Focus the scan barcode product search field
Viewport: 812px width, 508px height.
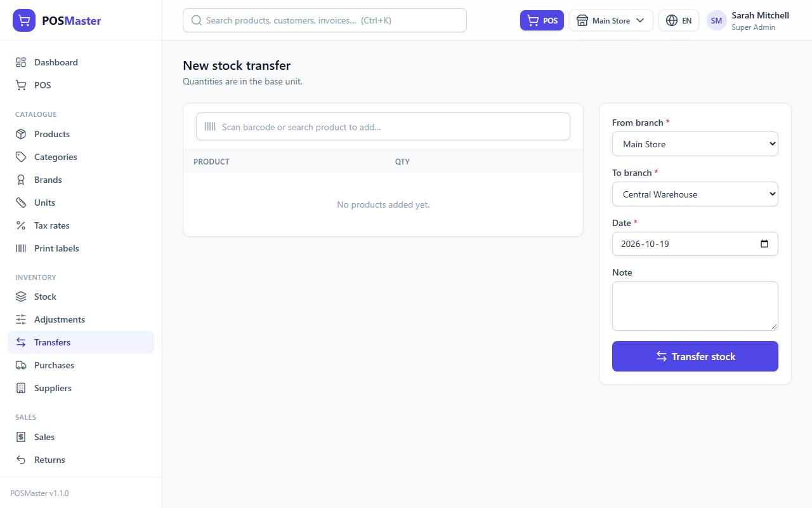pos(383,126)
